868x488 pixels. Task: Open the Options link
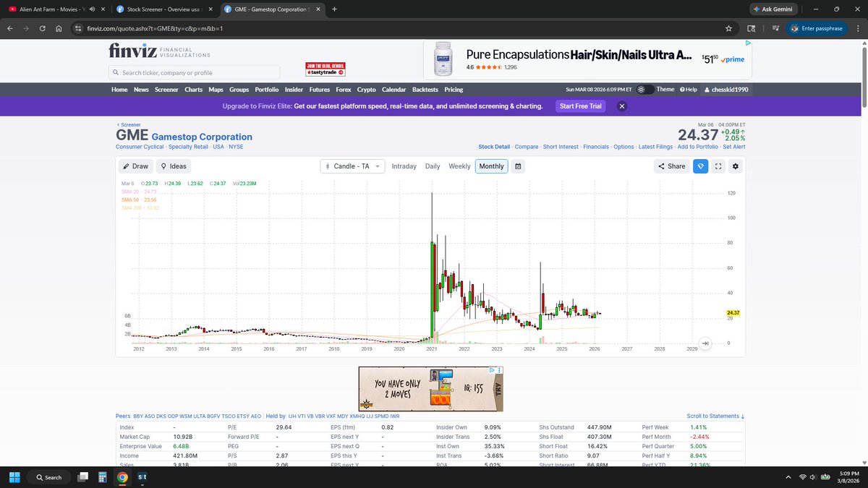(x=624, y=147)
